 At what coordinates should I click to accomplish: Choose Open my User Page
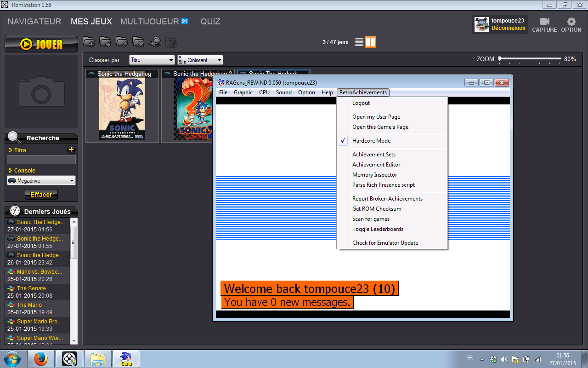(x=392, y=117)
